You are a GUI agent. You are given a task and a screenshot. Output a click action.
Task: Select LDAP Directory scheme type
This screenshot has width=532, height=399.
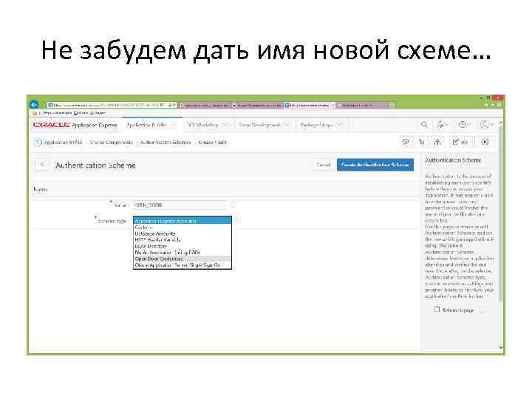[x=183, y=246]
